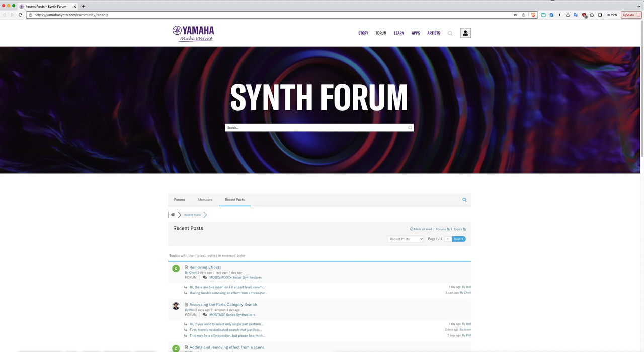Click the Brave Shields lion icon
The width and height of the screenshot is (644, 352).
pos(534,15)
